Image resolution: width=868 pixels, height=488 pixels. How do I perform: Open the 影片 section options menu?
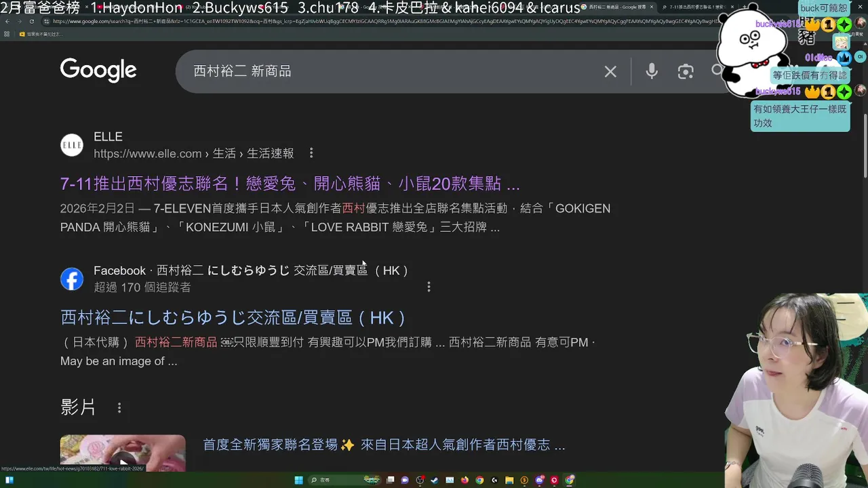click(119, 408)
